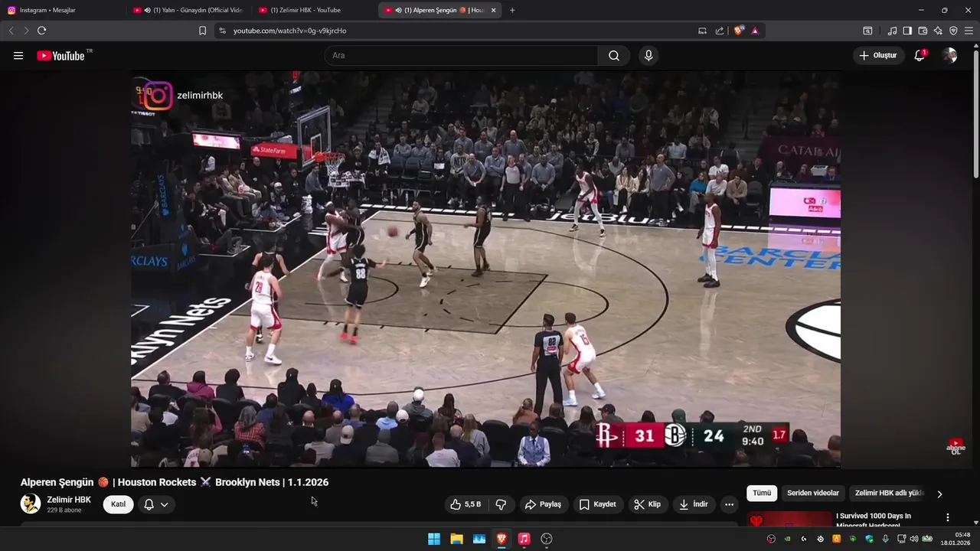Select Seriden videolar filter chip
This screenshot has width=980, height=551.
[813, 494]
